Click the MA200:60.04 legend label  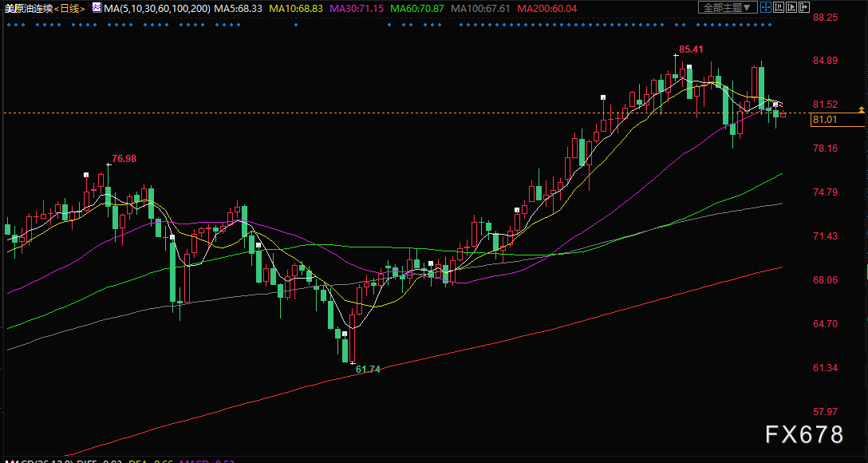[x=545, y=8]
